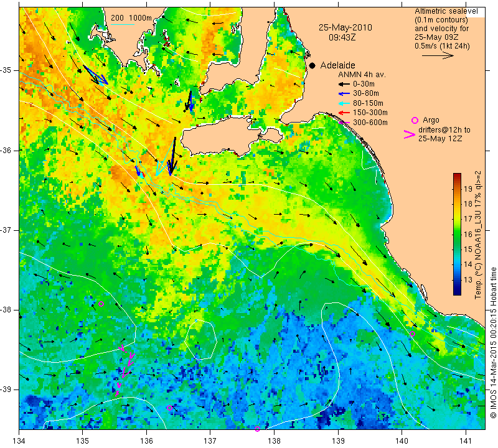The width and height of the screenshot is (498, 448).
Task: Click the '0-30m' depth label
Action: (364, 84)
